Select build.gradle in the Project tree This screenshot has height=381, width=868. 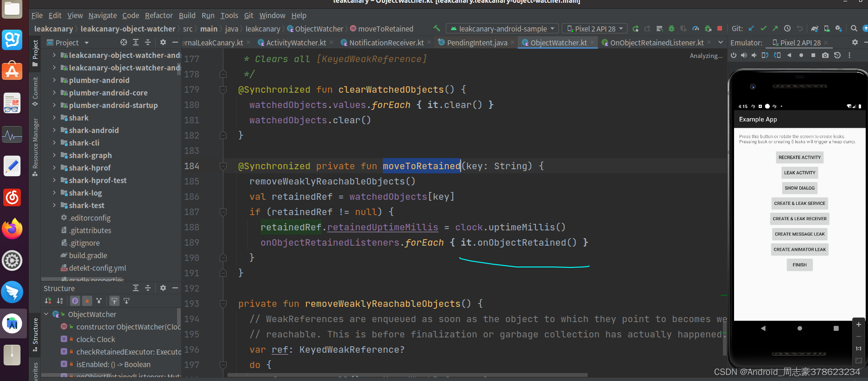(x=88, y=255)
